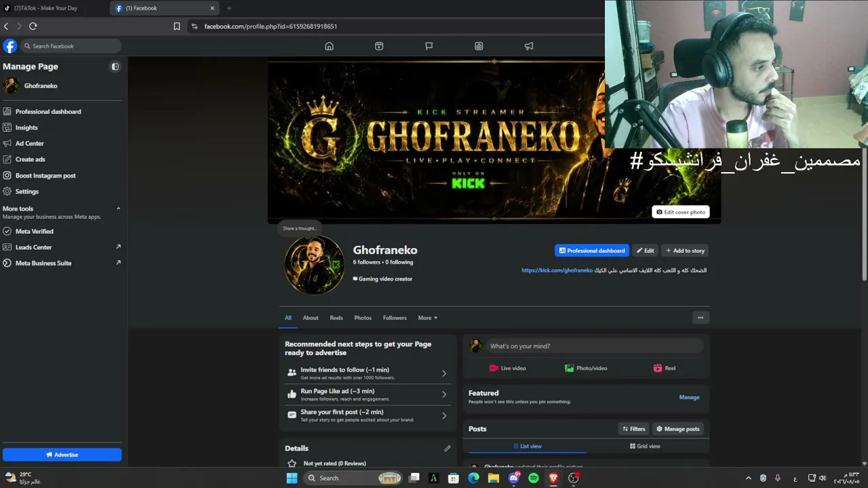Open File Explorer from the taskbar
Screen dimensions: 868x488
pos(494,478)
